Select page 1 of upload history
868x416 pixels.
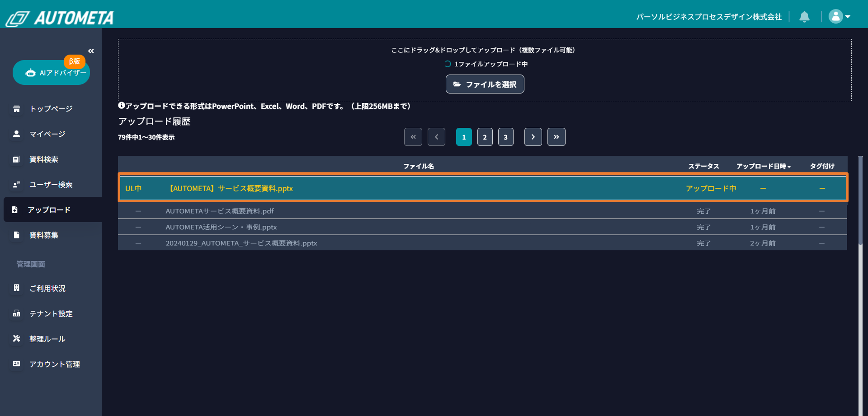coord(464,137)
